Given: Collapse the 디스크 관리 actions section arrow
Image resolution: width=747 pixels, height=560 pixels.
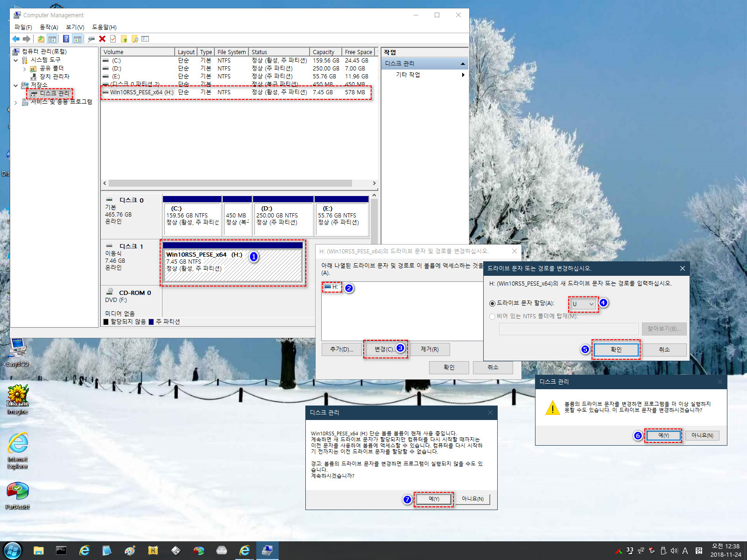Looking at the screenshot, I should pyautogui.click(x=463, y=63).
